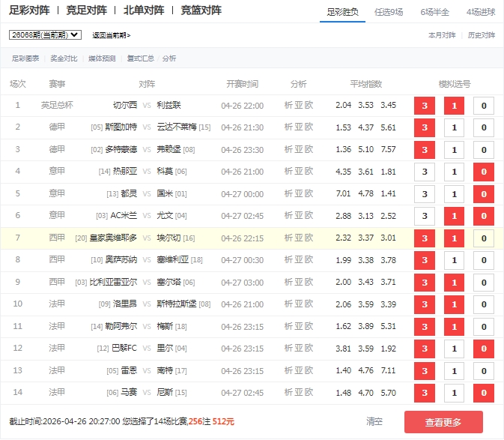The width and height of the screenshot is (504, 440).
Task: Toggle the 1 pick for match 5 都灵
Action: pos(454,194)
